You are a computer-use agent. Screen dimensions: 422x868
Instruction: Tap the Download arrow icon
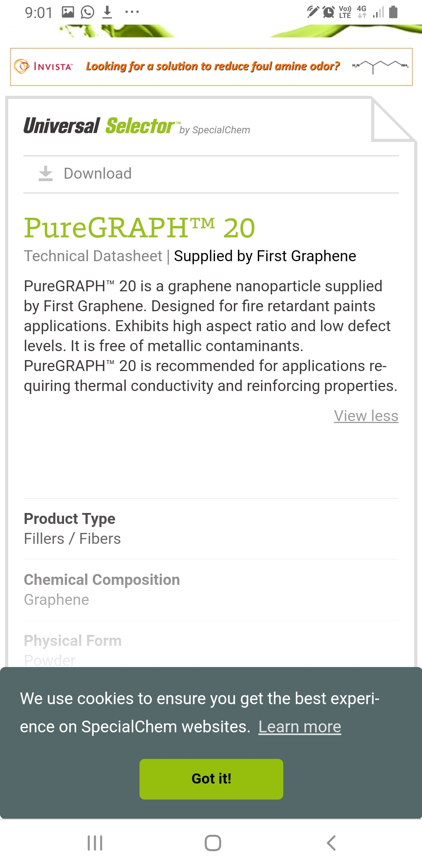pos(46,174)
